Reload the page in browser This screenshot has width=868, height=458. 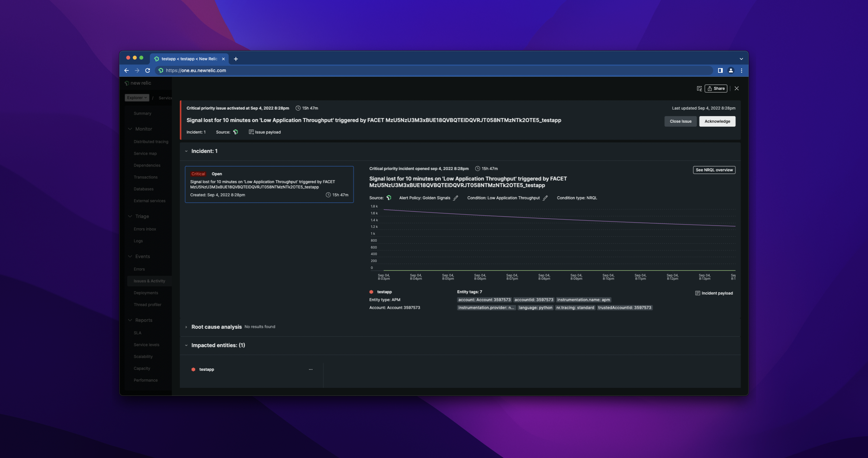[x=148, y=70]
